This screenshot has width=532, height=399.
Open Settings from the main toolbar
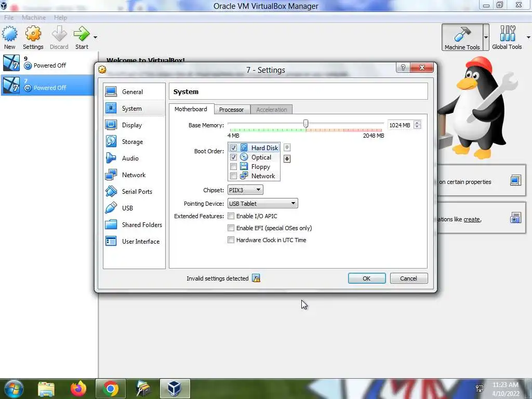[33, 37]
